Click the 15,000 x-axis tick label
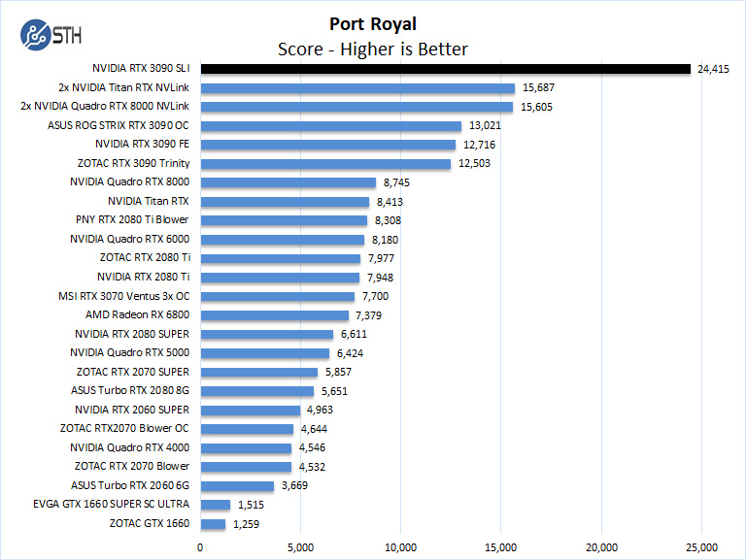The height and width of the screenshot is (560, 746). pyautogui.click(x=500, y=547)
